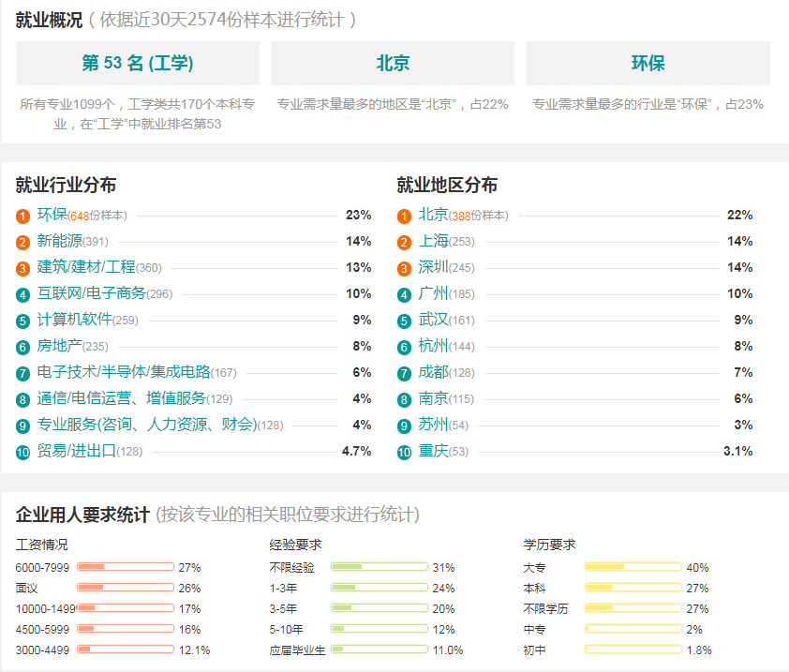Open the 计算机软件 industry link

click(x=74, y=320)
